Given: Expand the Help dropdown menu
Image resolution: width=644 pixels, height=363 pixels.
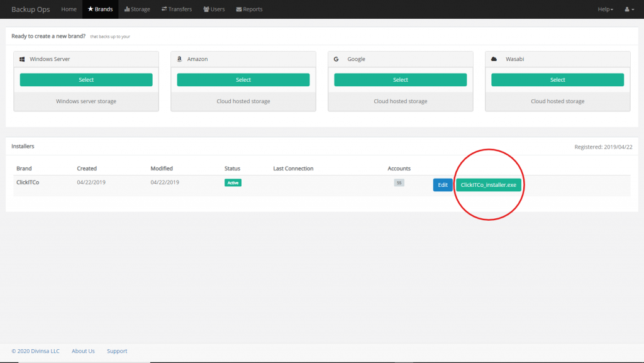Looking at the screenshot, I should point(606,9).
